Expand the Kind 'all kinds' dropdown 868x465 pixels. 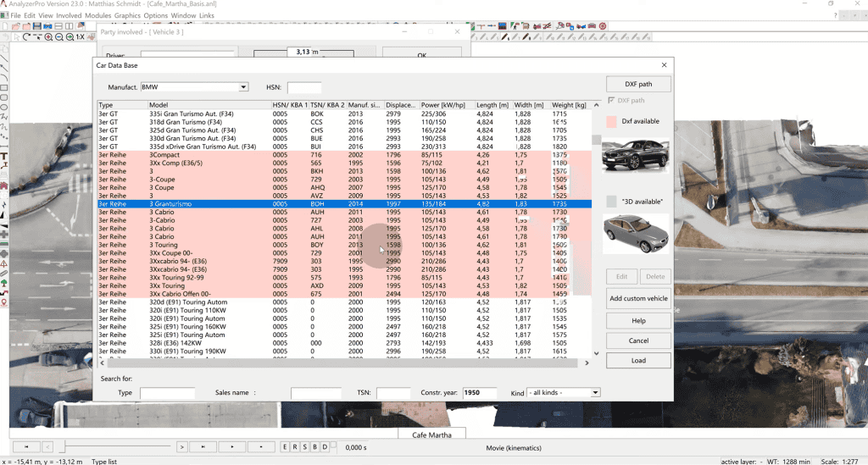click(x=595, y=393)
